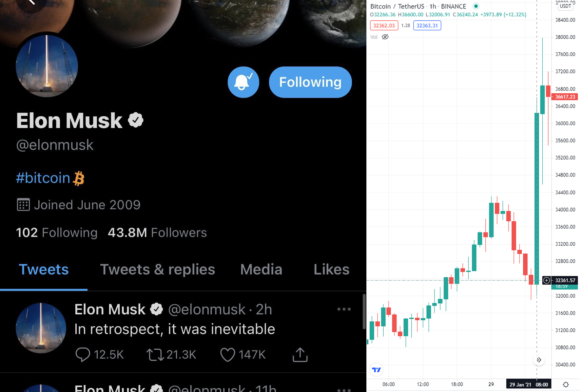Click the #bitcoin hashtag link
The height and width of the screenshot is (392, 580).
(x=43, y=178)
